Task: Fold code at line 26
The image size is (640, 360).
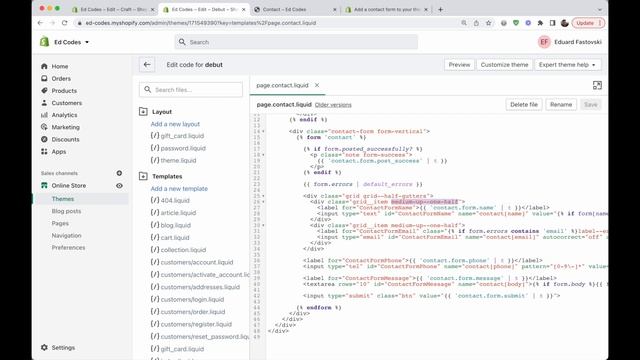Action: click(x=263, y=202)
